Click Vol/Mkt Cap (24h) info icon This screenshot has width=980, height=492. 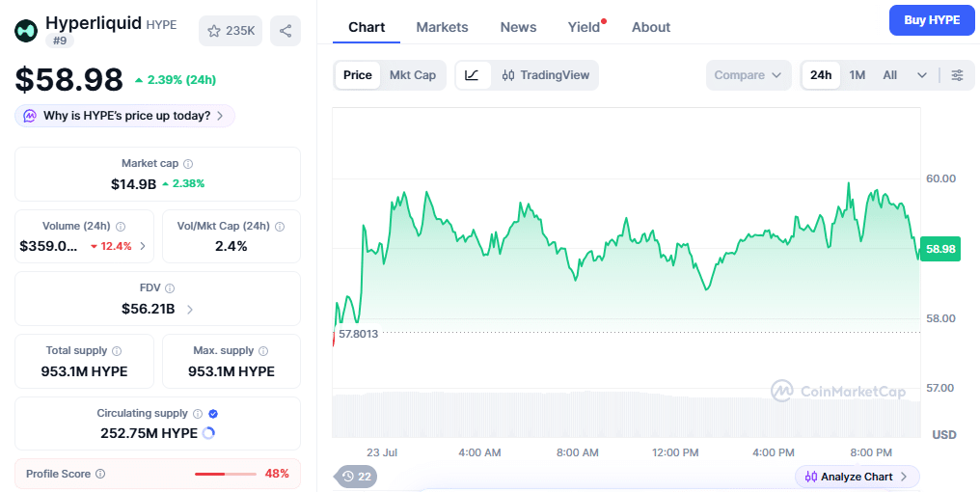(280, 227)
